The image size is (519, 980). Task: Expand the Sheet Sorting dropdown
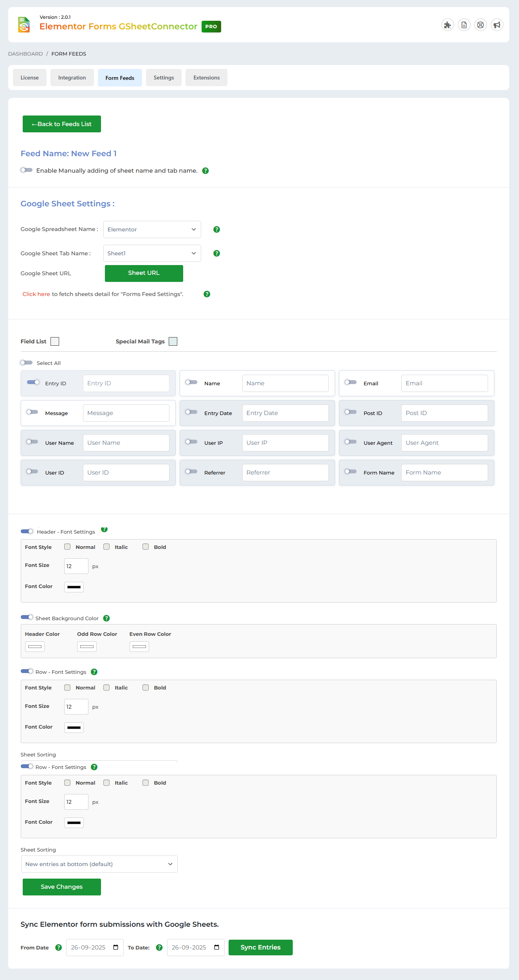(99, 864)
